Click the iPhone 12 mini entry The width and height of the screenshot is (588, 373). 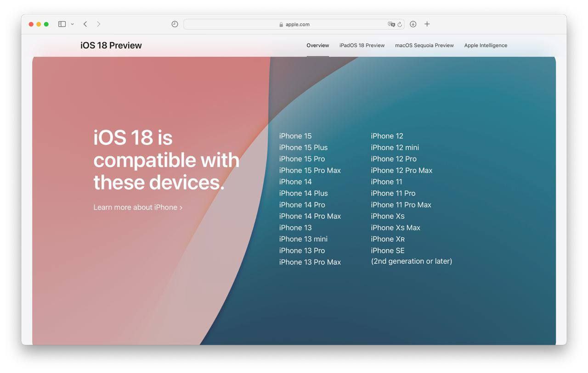[395, 147]
